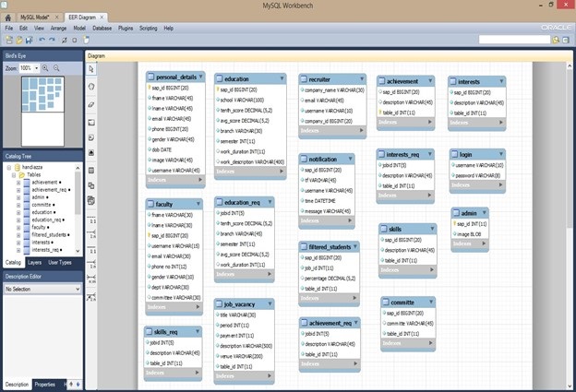
Task: Expand the faculty table in Catalog Tree
Action: click(18, 228)
